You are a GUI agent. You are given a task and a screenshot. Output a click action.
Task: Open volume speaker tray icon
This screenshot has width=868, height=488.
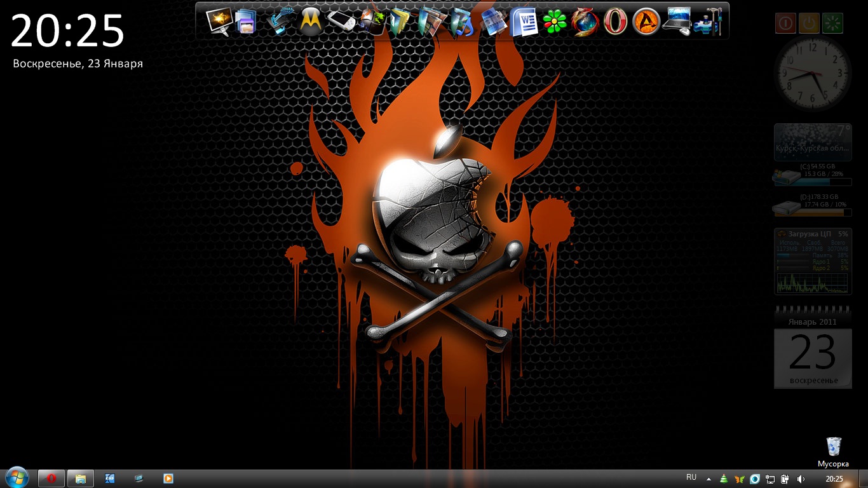801,479
